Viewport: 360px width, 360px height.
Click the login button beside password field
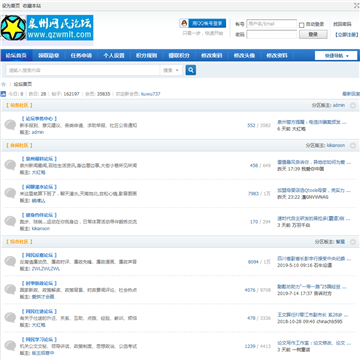(313, 34)
